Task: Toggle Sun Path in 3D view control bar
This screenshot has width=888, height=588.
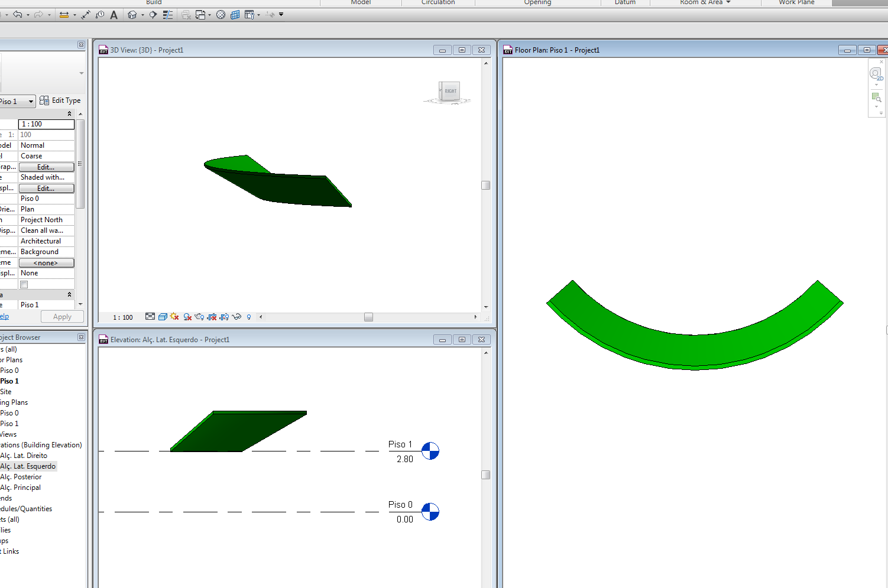Action: tap(174, 317)
